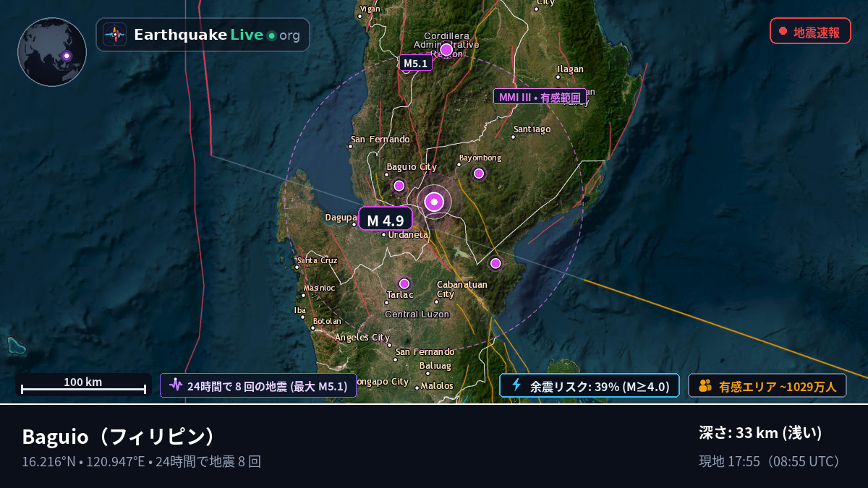The height and width of the screenshot is (488, 868).
Task: Click the 地震速報 alert badge
Action: tap(810, 31)
